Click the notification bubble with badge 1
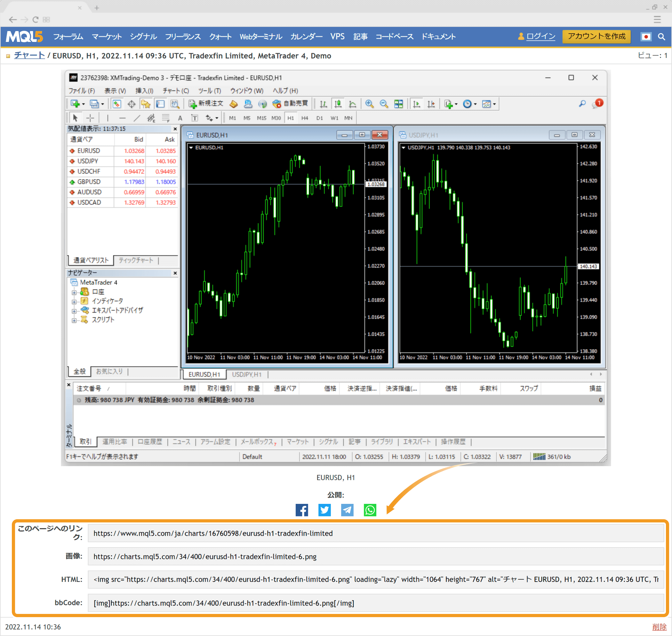Viewport: 672px width, 636px height. (x=598, y=104)
